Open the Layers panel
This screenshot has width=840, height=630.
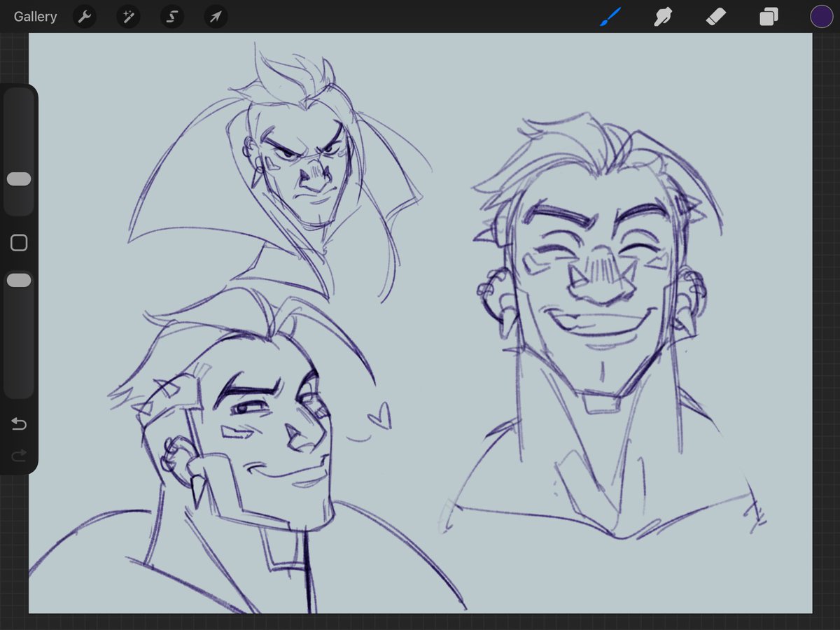pos(769,17)
